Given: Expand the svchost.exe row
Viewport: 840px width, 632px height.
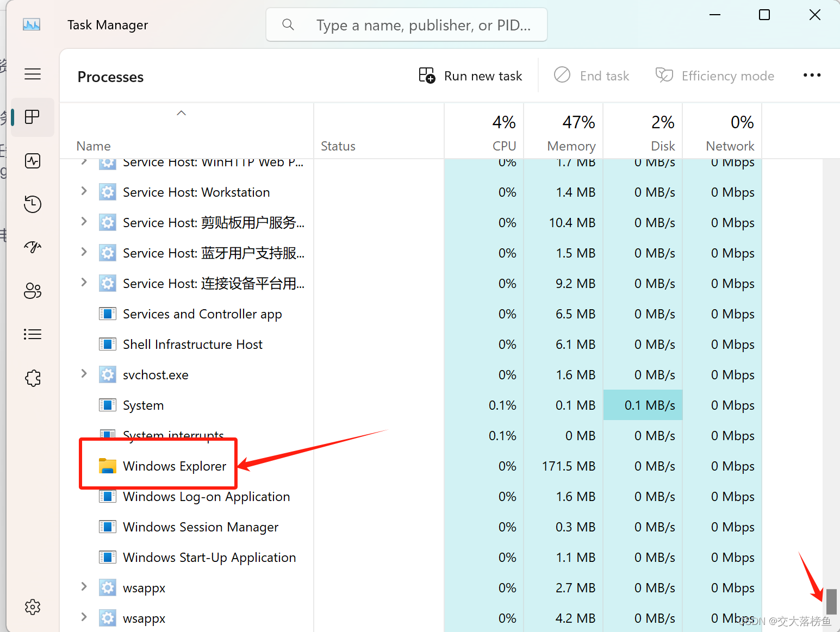Looking at the screenshot, I should tap(84, 374).
